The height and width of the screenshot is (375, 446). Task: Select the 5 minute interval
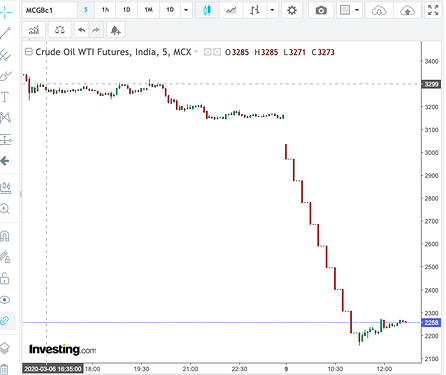[86, 10]
